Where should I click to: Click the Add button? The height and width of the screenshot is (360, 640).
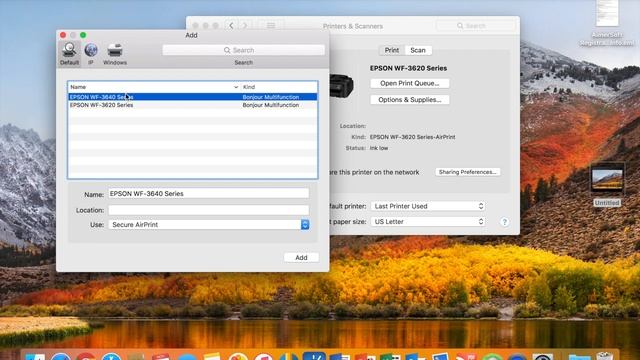pyautogui.click(x=301, y=258)
